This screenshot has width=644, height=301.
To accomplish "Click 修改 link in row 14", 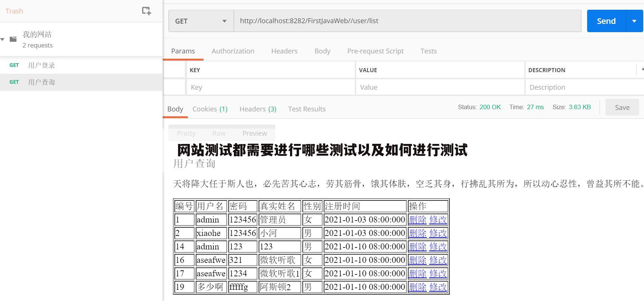I will coord(438,246).
